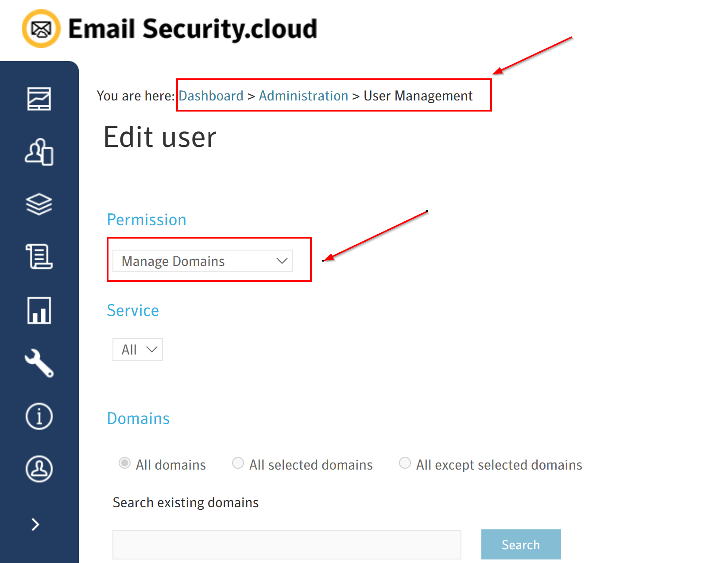728x563 pixels.
Task: Choose the All selected domains radio option
Action: coord(238,463)
